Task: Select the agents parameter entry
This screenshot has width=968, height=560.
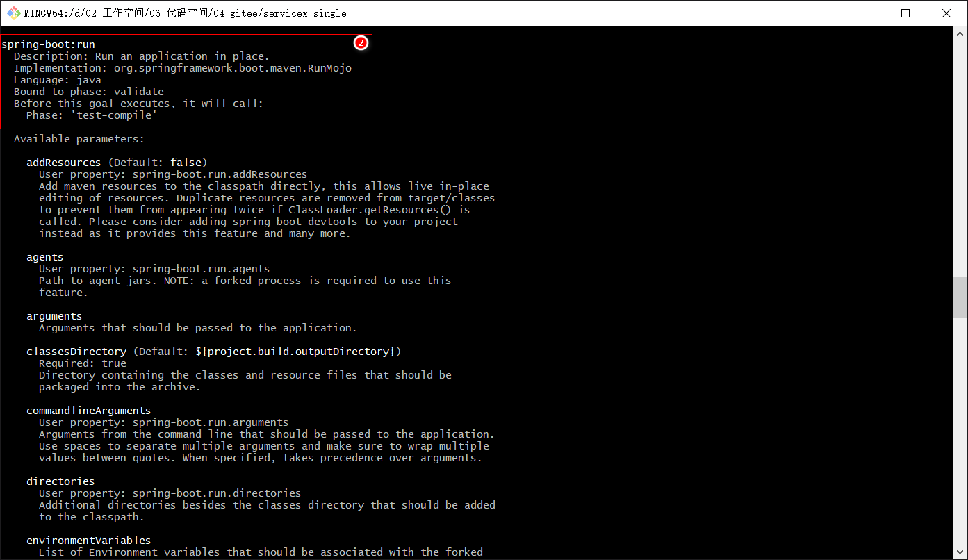Action: click(44, 256)
